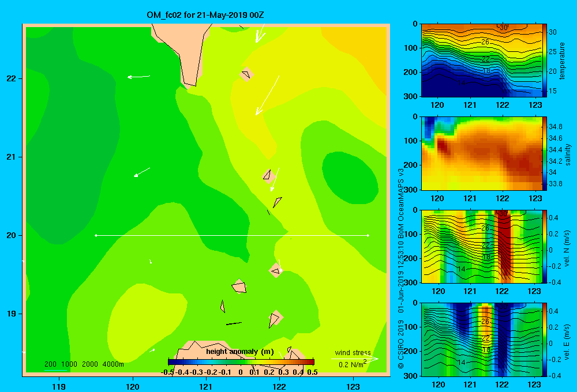Click the vel. E colorbar
The image size is (577, 392).
click(x=545, y=340)
